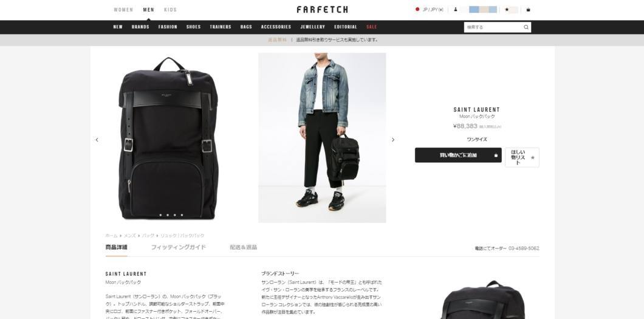
Task: Switch to the WOMEN section
Action: [x=123, y=10]
